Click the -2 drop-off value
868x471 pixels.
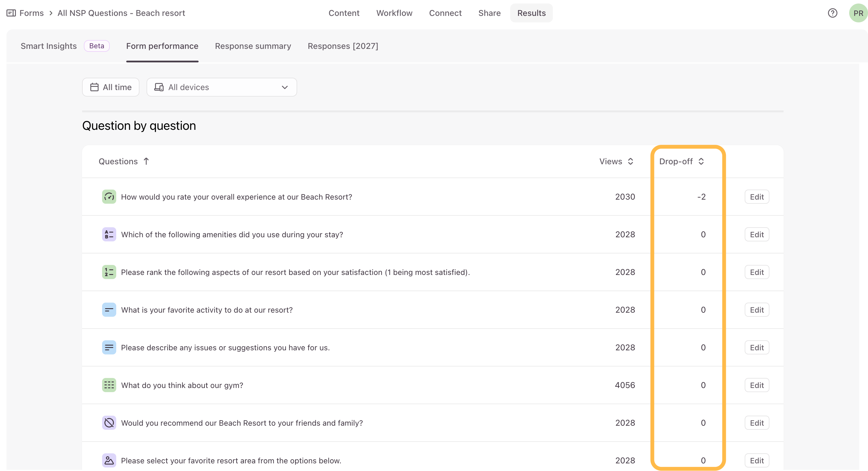click(701, 197)
